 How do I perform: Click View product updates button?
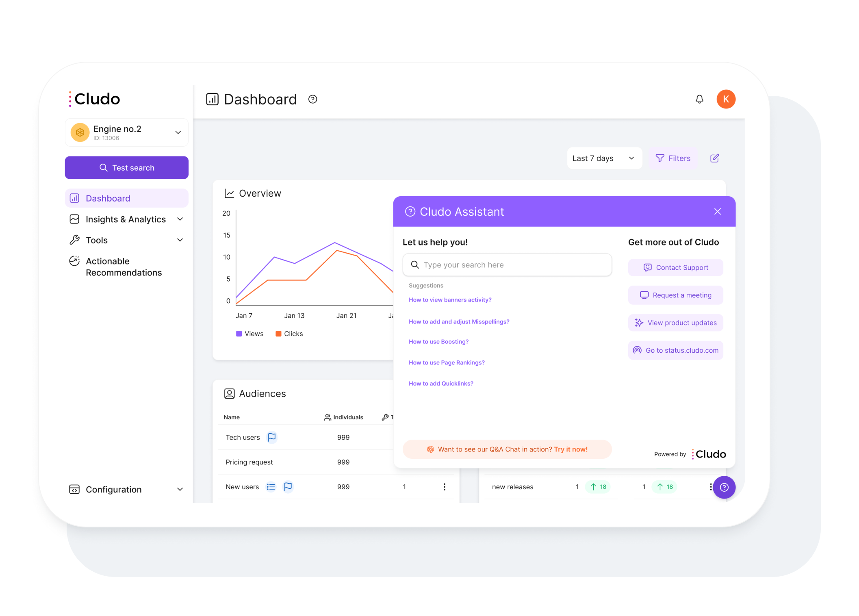(675, 323)
